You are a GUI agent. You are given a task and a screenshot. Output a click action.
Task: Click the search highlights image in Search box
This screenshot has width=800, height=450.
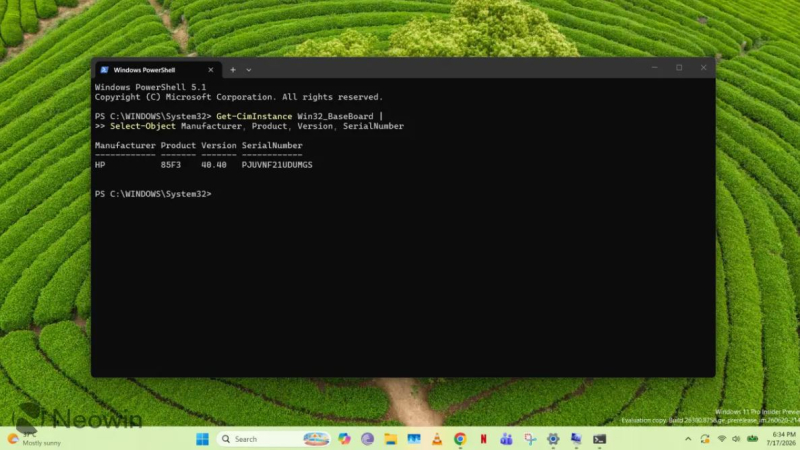click(x=316, y=439)
